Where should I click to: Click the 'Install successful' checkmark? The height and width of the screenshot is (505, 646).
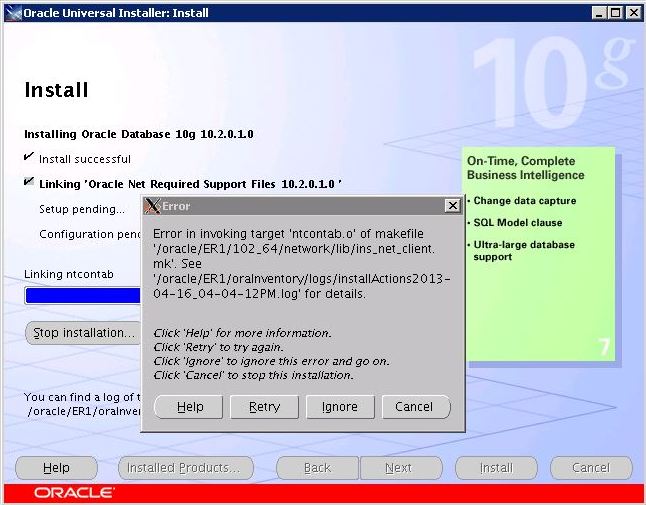tap(28, 157)
